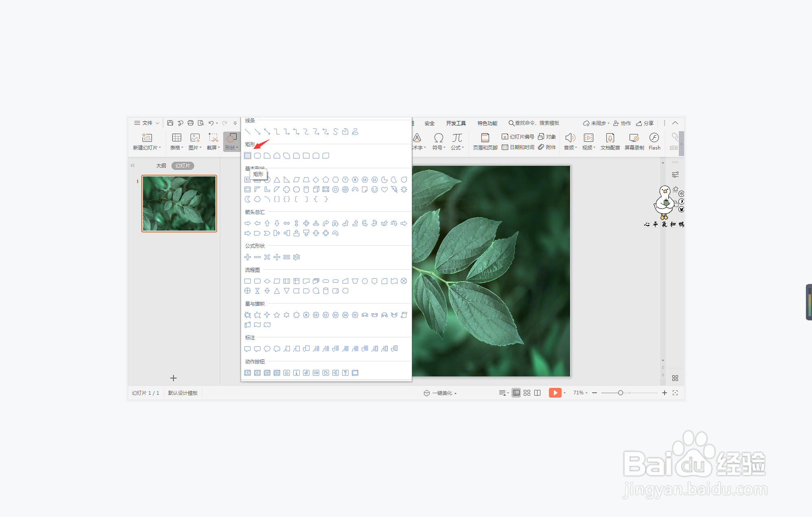Choose the isosceles triangle basic shape
The width and height of the screenshot is (812, 517).
pyautogui.click(x=277, y=180)
